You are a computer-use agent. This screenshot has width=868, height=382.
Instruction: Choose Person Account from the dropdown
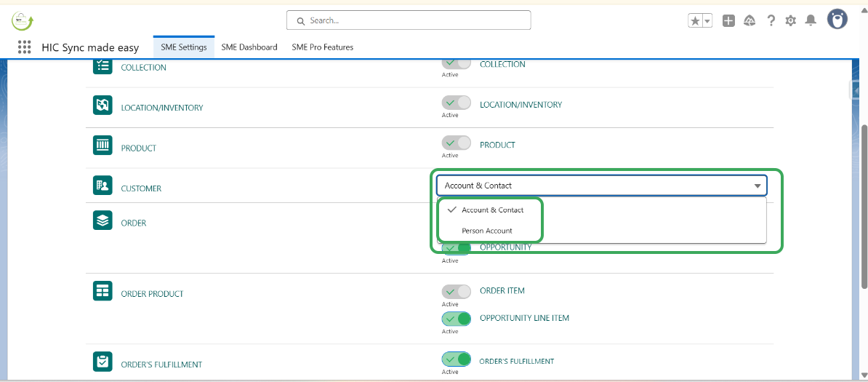(x=487, y=231)
